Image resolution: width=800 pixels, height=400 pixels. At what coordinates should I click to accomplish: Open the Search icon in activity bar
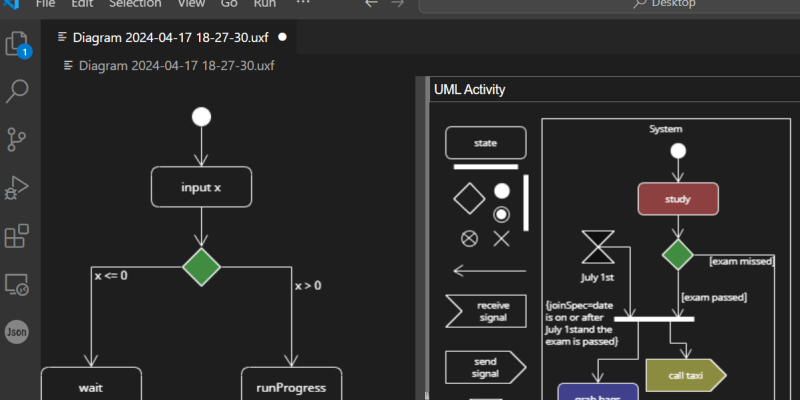[x=18, y=92]
